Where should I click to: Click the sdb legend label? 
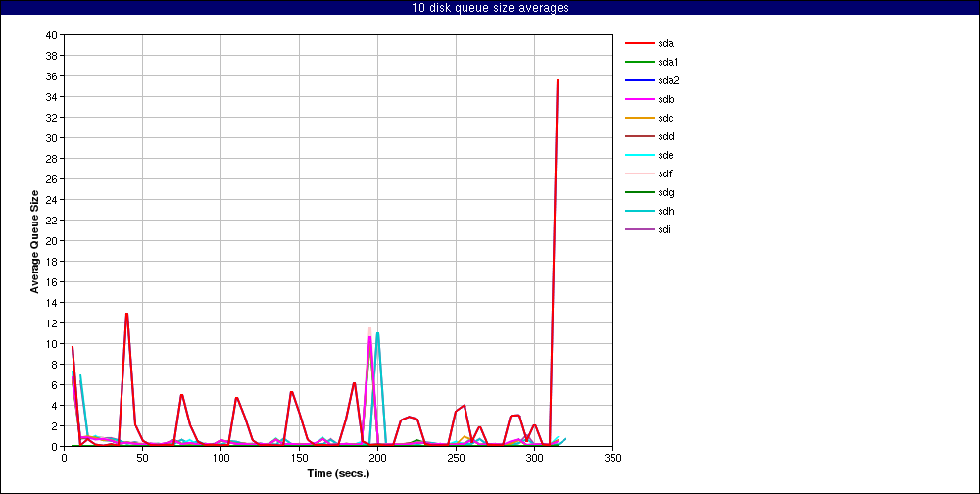665,99
